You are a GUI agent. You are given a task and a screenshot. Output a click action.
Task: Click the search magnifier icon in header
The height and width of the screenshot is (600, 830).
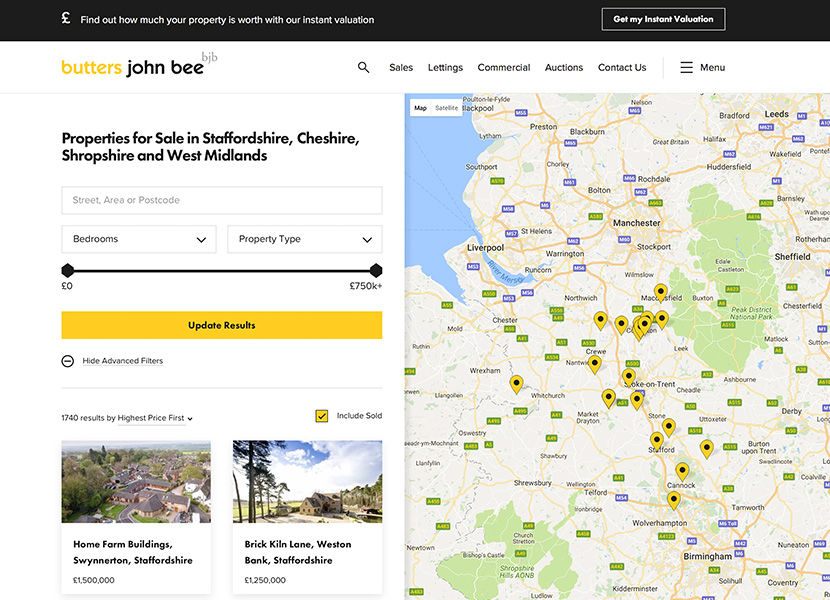[363, 67]
